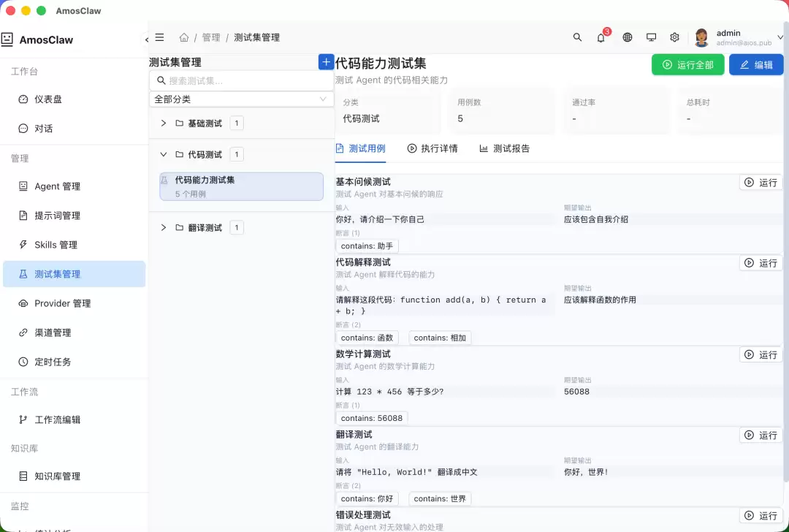Collapse the 代码测试 folder

(x=164, y=154)
